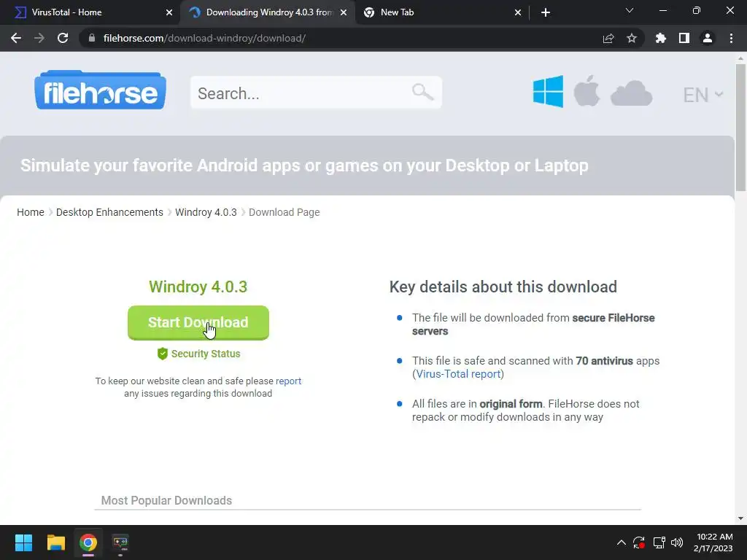Screen dimensions: 747x560
Task: Click the Download Page breadcrumb text
Action: pos(284,212)
